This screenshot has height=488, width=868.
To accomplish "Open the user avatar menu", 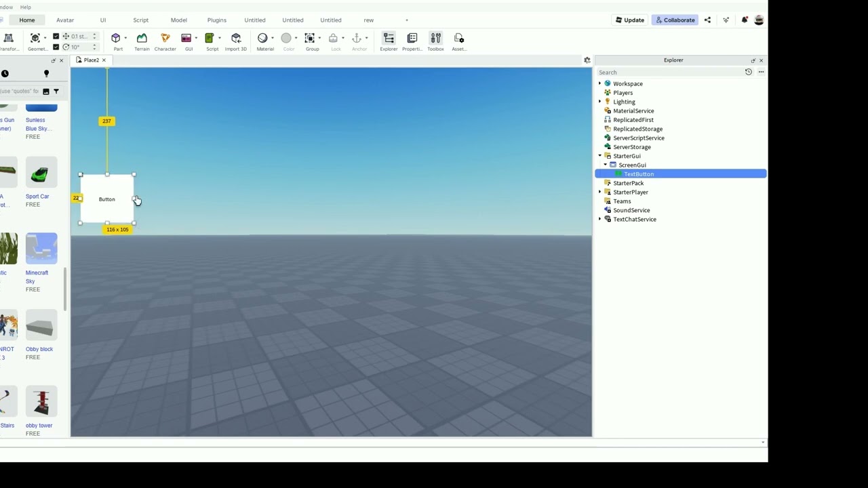I will coord(759,20).
